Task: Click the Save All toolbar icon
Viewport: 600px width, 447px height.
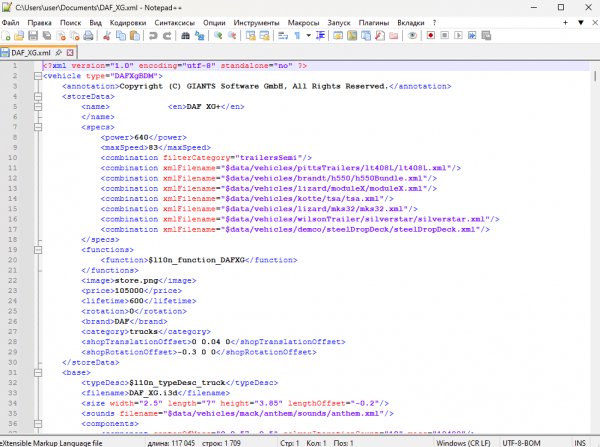Action: tap(47, 36)
